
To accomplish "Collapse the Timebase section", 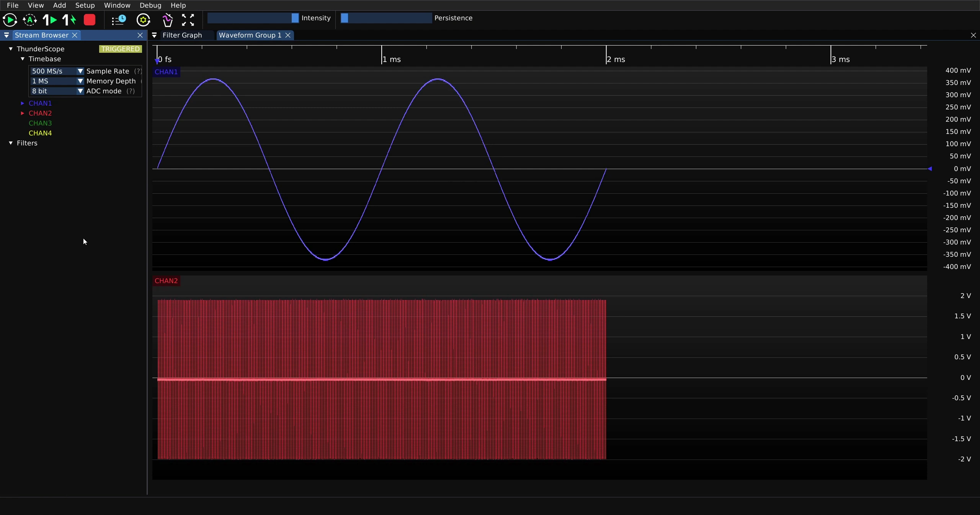I will pos(23,59).
